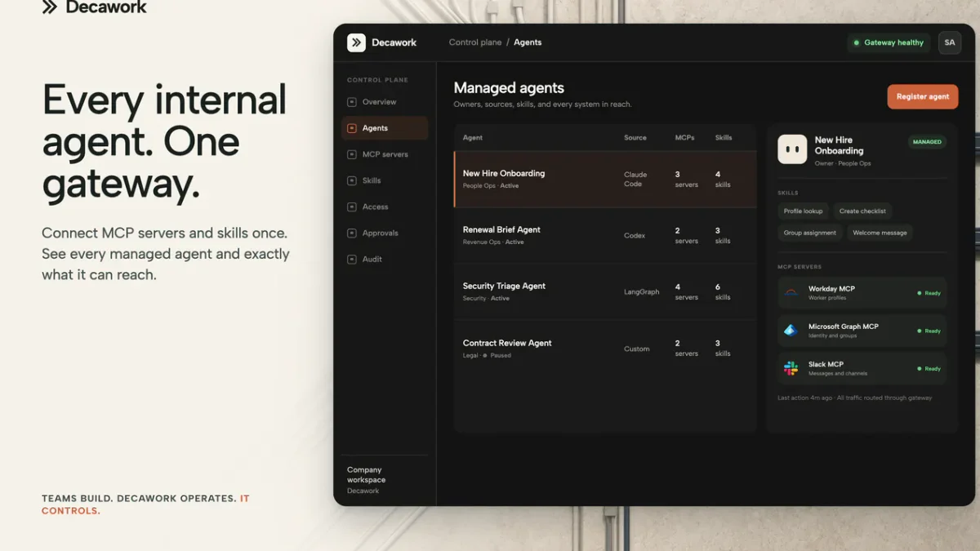
Task: Click the Ready status for Workday MCP
Action: [x=929, y=293]
